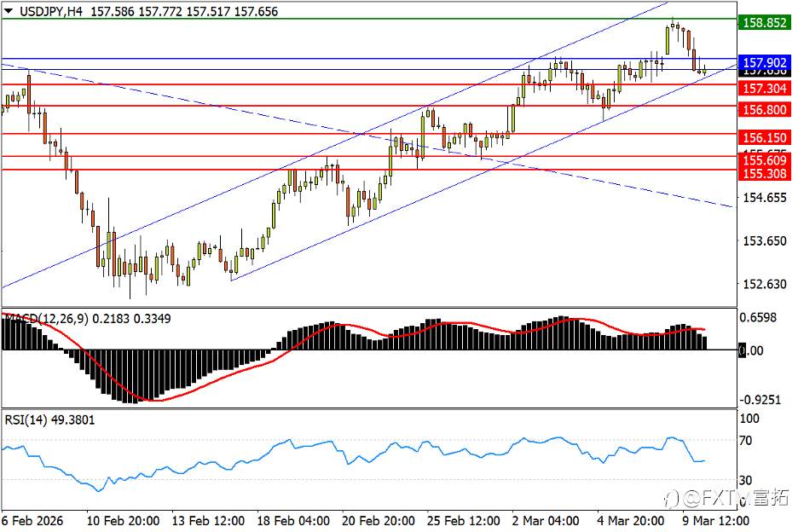Click the RSI 30 level label
Viewport: 798px width, 532px height.
tap(746, 480)
